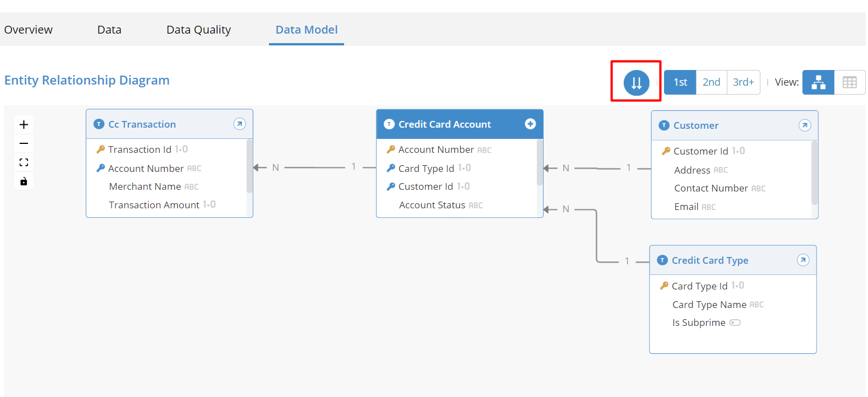Select the Data tab
Image resolution: width=868 pixels, height=397 pixels.
[x=109, y=30]
